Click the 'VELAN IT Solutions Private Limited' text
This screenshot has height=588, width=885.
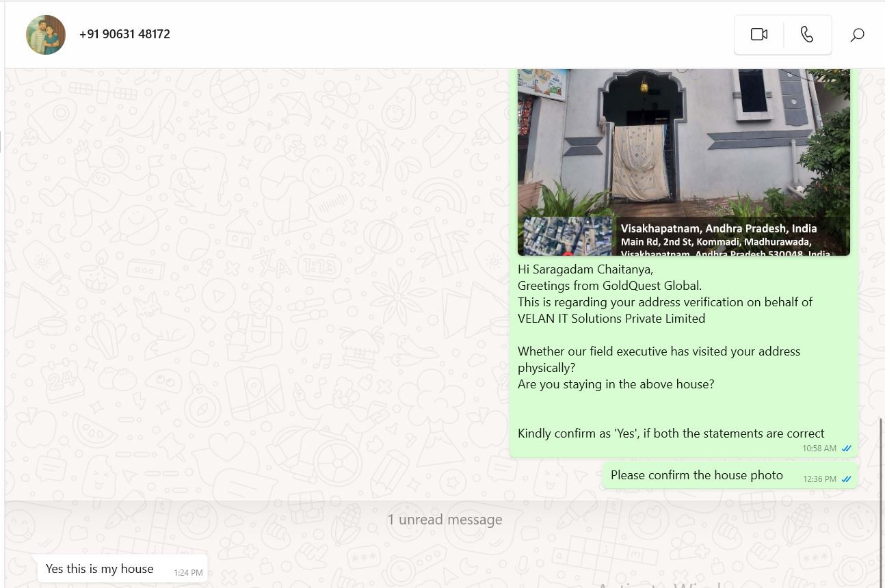click(611, 319)
